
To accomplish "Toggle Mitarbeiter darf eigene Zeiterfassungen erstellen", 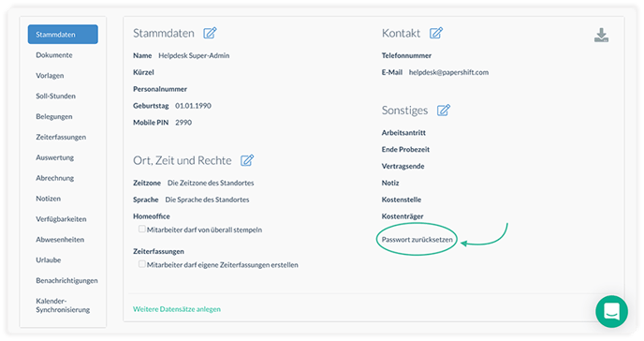I will coord(141,264).
